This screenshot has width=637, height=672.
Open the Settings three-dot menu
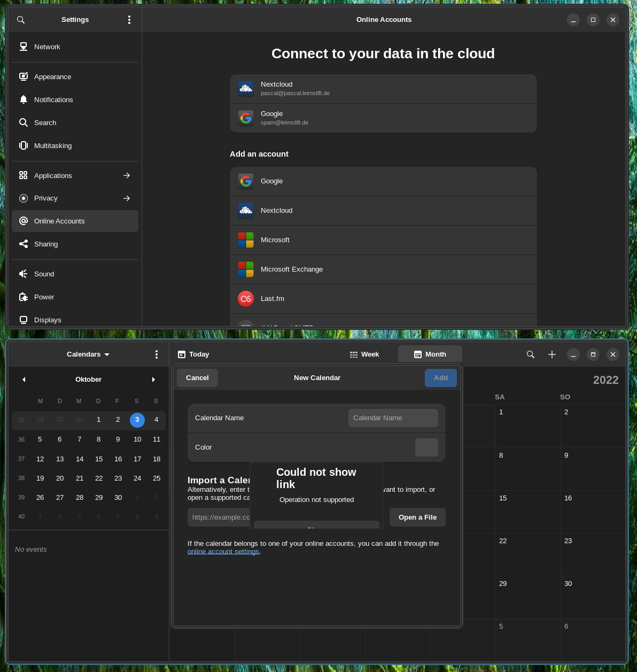pyautogui.click(x=129, y=19)
